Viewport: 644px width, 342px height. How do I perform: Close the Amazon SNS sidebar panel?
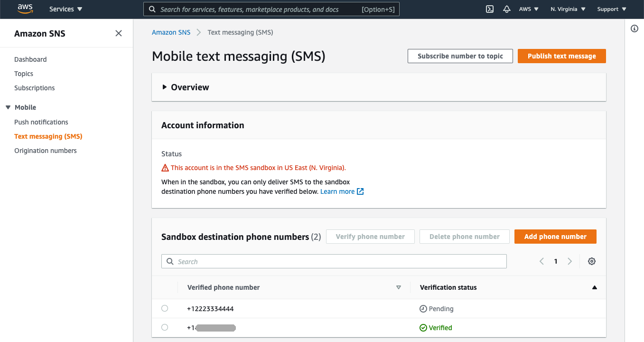tap(119, 33)
